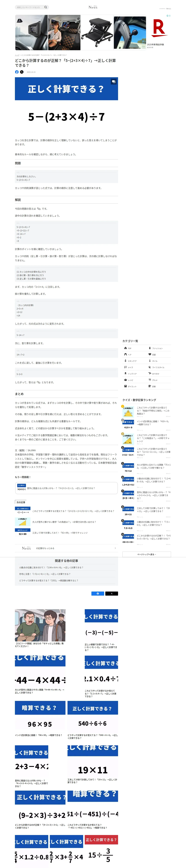Open the 恋愛 heart category icon
Viewport: 186px width, 868px height.
click(150, 354)
